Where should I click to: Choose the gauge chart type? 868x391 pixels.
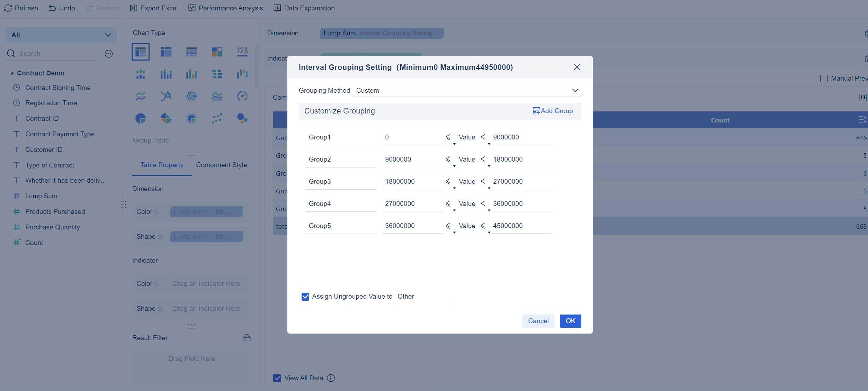coord(242,96)
